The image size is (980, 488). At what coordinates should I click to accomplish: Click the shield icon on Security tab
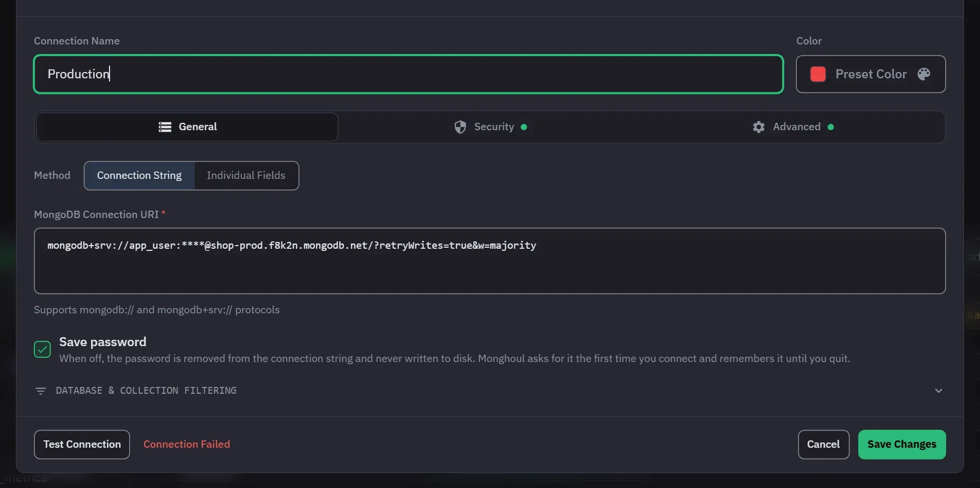(x=460, y=127)
